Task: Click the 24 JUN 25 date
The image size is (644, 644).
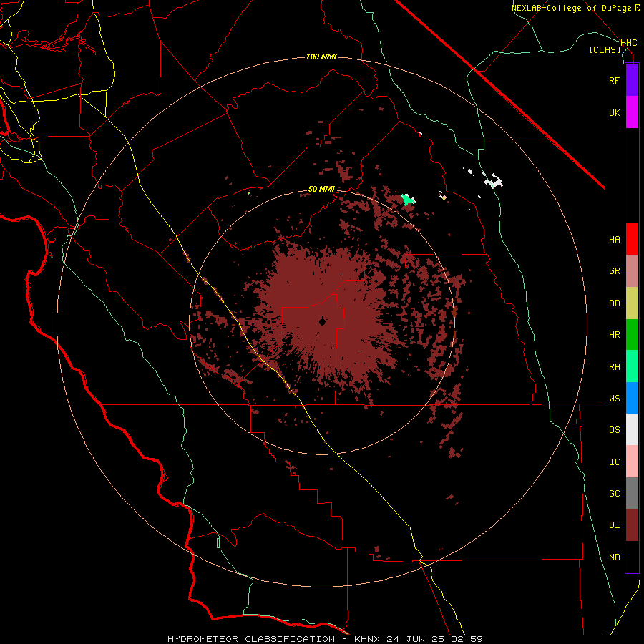Action: [416, 639]
